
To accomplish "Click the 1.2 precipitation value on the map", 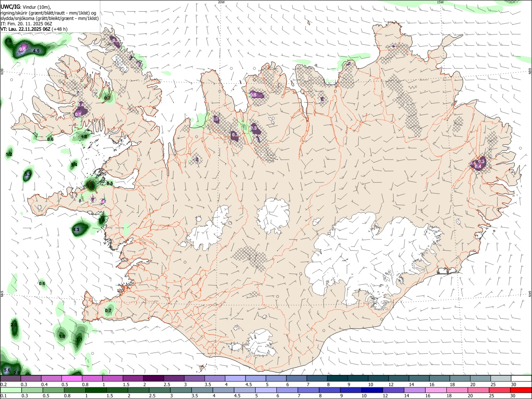I will pyautogui.click(x=9, y=154).
